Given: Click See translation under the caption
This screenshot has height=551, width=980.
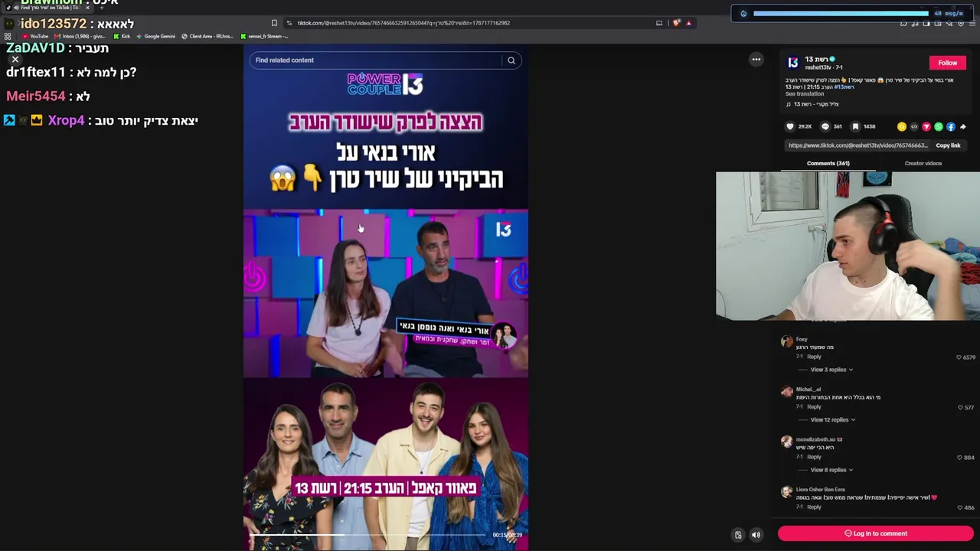Looking at the screenshot, I should (805, 94).
